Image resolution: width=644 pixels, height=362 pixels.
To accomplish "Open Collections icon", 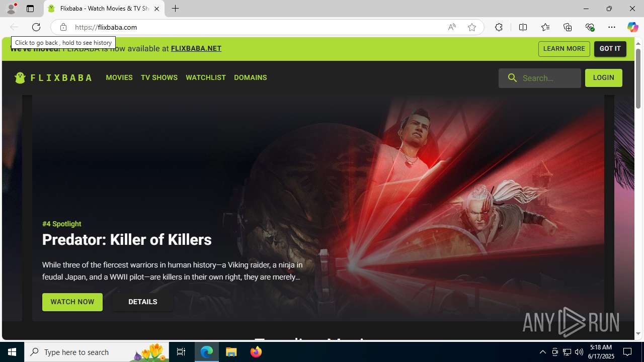I will click(x=568, y=27).
